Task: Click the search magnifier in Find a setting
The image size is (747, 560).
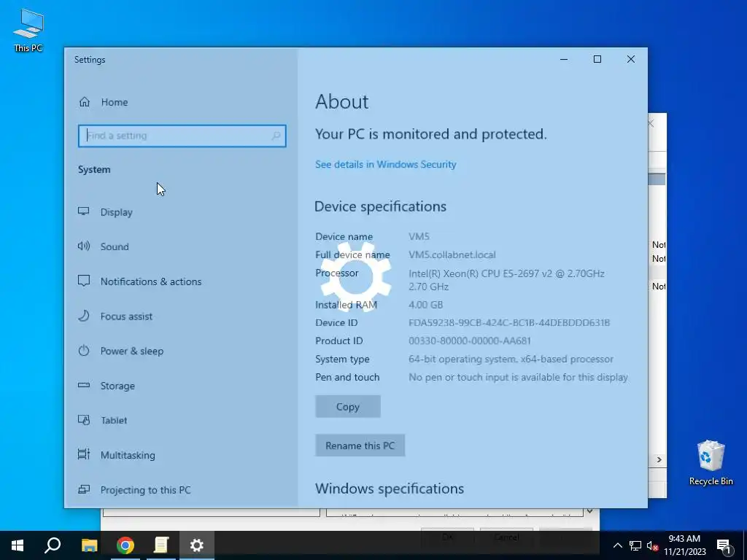Action: pos(276,136)
